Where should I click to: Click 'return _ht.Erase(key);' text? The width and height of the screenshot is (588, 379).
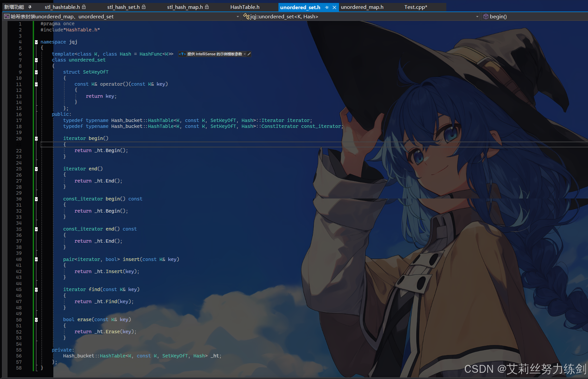pyautogui.click(x=105, y=332)
